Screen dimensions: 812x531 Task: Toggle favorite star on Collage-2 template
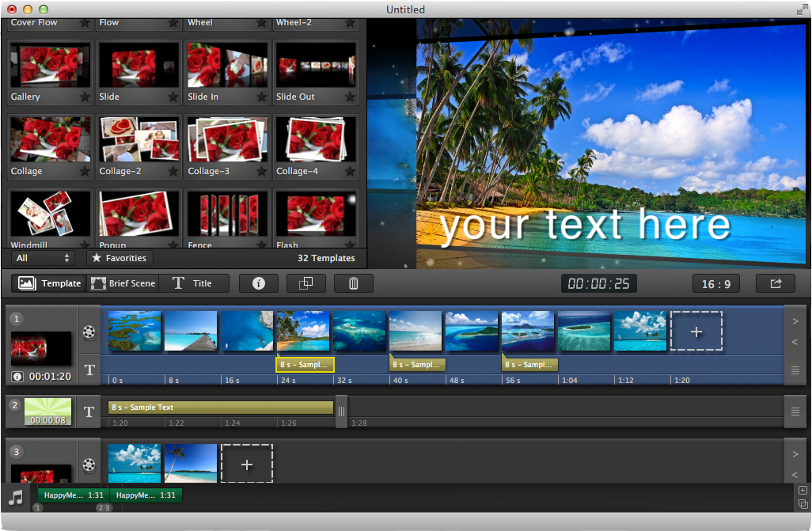[173, 171]
